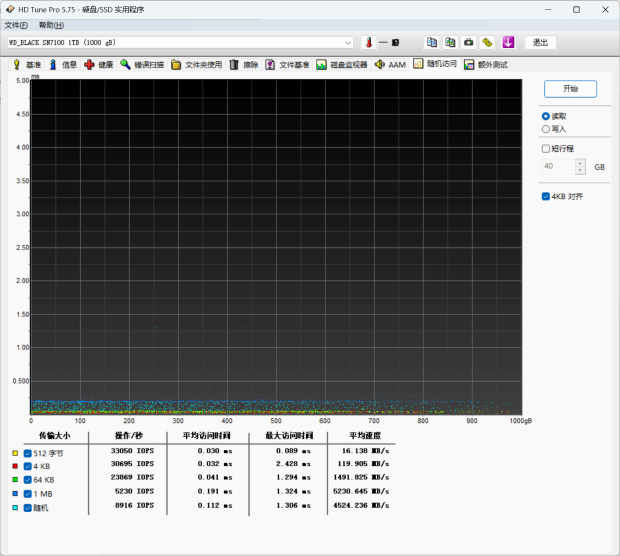620x556 pixels.
Task: Click the camera save screenshot icon
Action: (x=469, y=42)
